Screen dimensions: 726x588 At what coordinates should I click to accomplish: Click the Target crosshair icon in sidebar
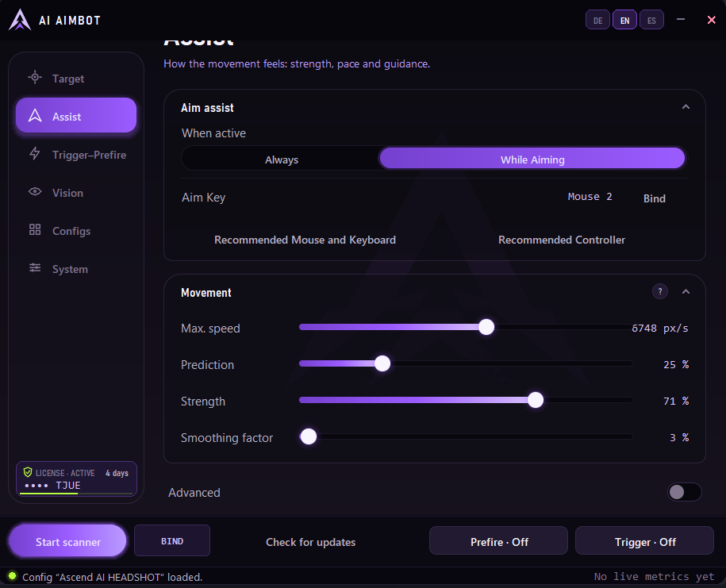click(35, 77)
